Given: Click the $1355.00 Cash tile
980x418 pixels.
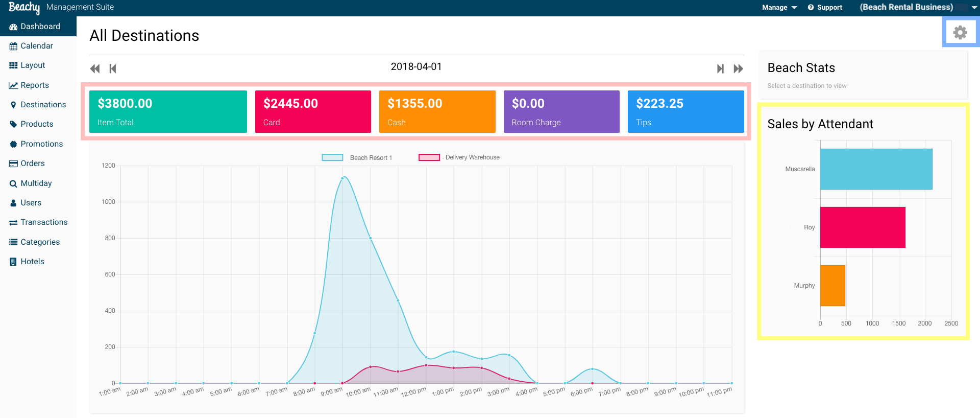Looking at the screenshot, I should (x=437, y=112).
